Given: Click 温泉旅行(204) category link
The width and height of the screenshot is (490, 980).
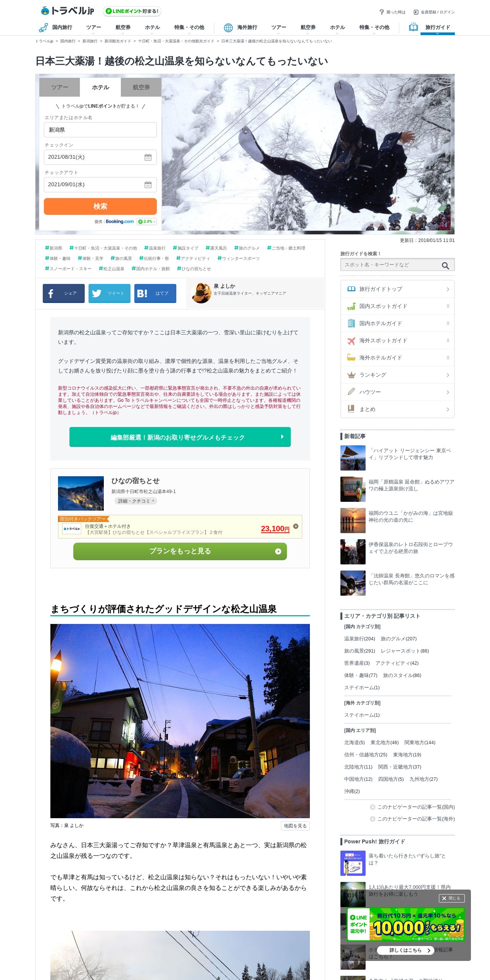Looking at the screenshot, I should (359, 639).
